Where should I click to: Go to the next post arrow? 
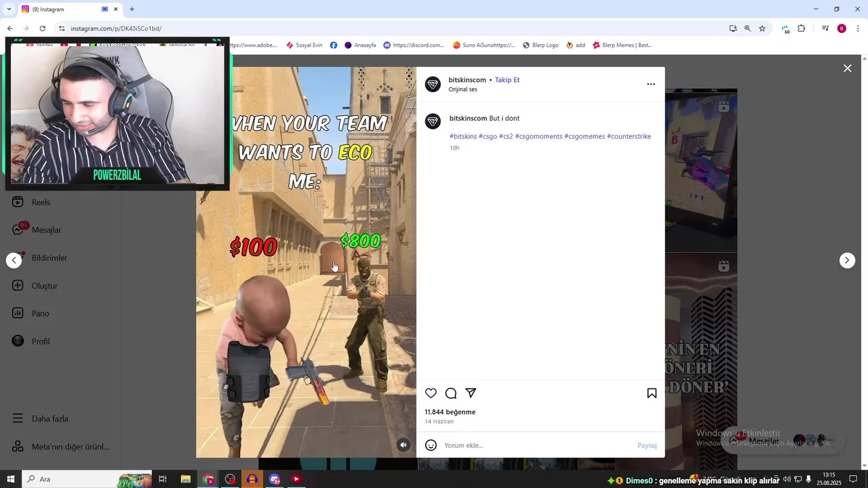847,260
